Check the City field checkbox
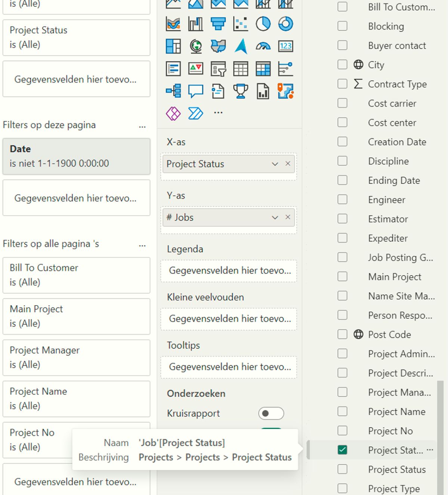Screen dimensions: 448x495 pos(342,65)
